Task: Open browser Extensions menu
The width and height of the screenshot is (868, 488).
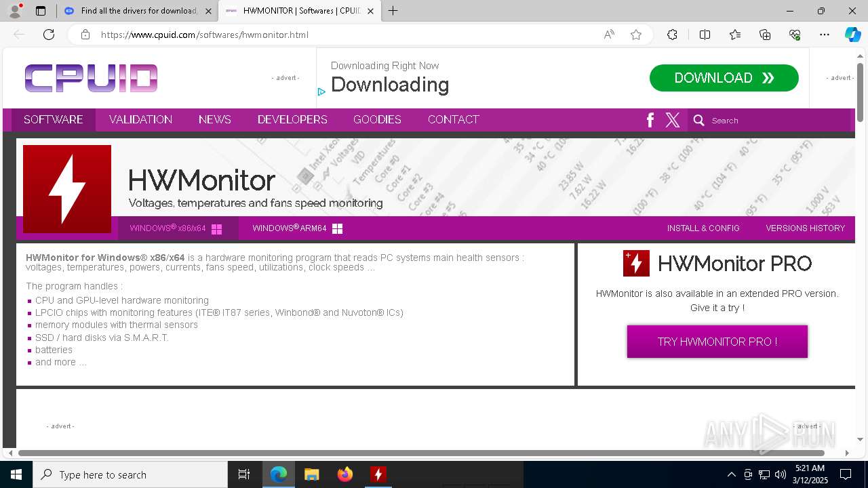Action: click(x=672, y=35)
